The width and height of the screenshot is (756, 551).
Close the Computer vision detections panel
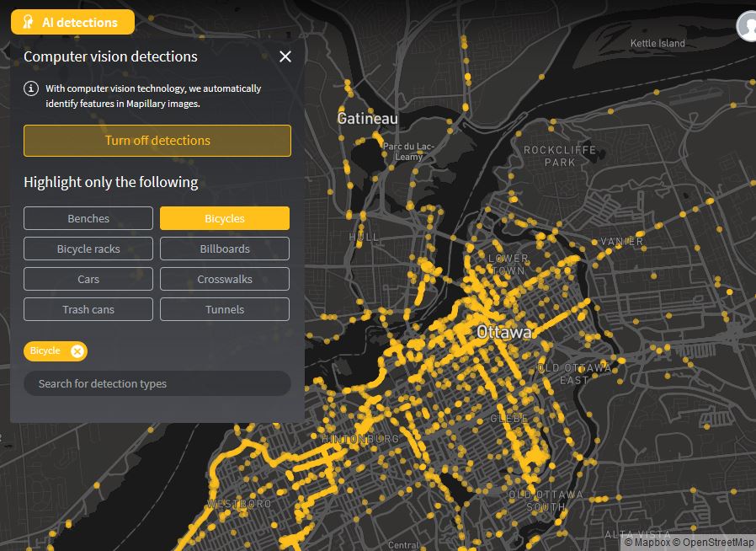tap(285, 56)
